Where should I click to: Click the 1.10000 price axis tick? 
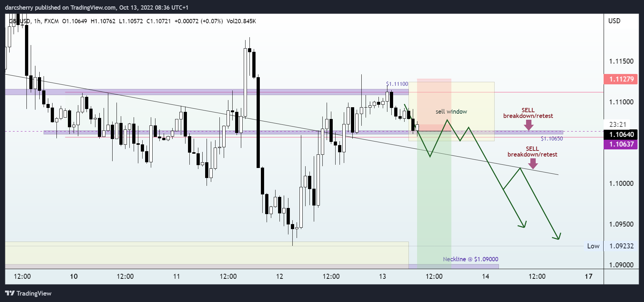tap(621, 183)
